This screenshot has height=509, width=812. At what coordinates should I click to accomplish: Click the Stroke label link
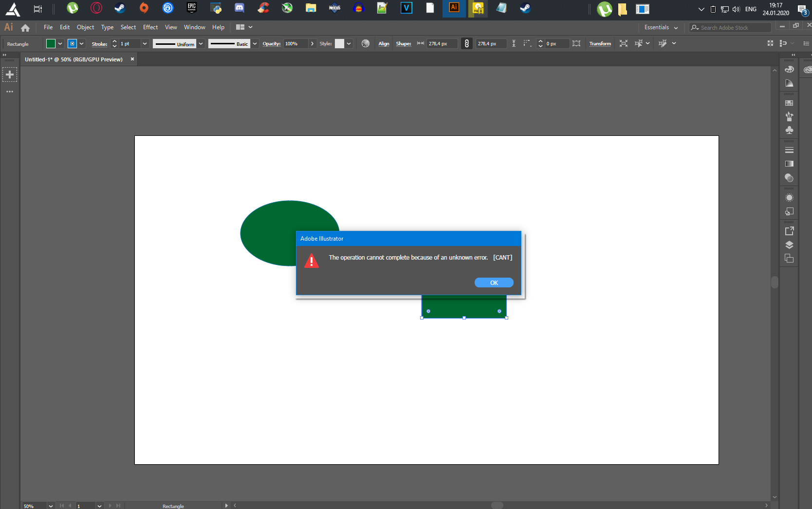pyautogui.click(x=99, y=44)
